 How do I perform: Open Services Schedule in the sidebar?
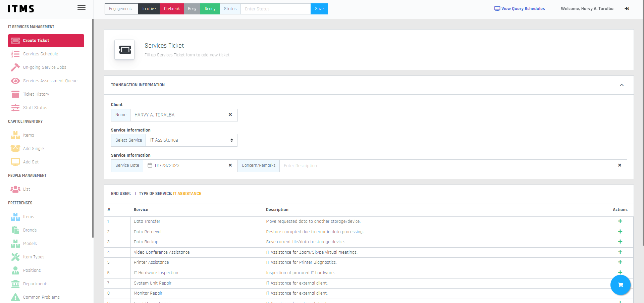tap(40, 54)
